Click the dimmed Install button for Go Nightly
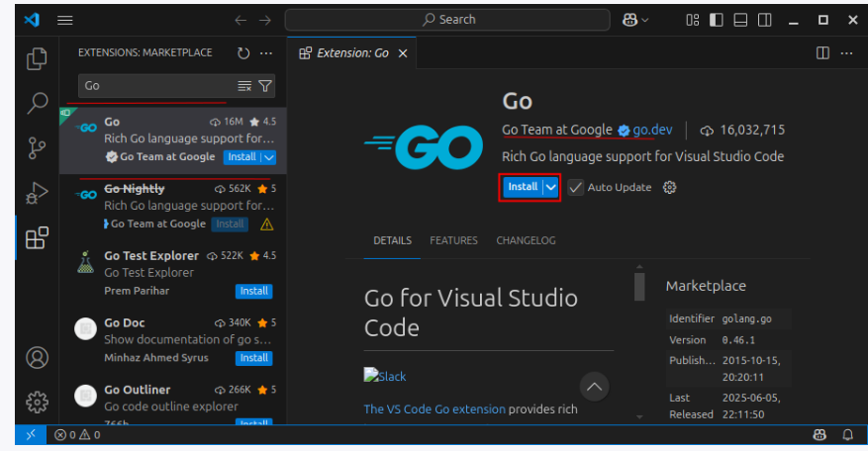 pyautogui.click(x=230, y=225)
